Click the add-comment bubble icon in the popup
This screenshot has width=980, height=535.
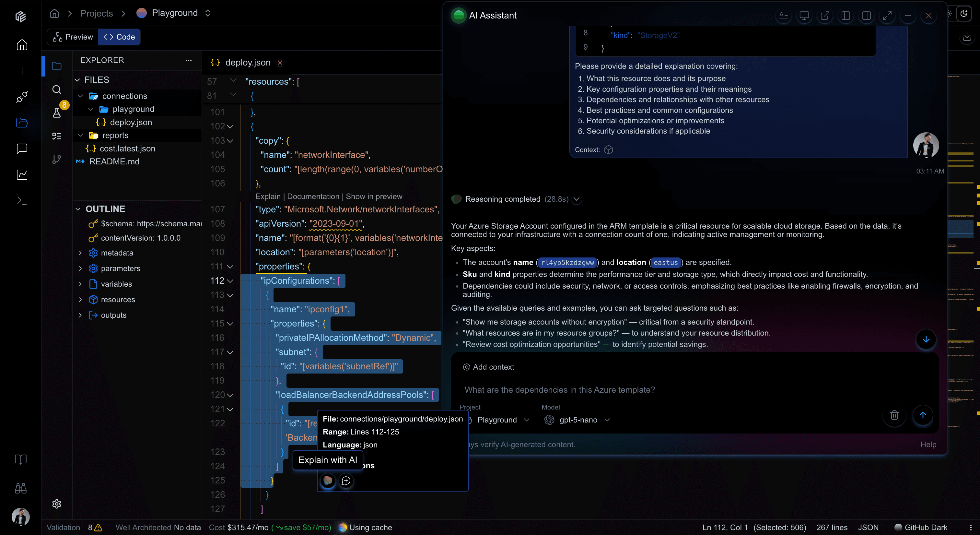pos(346,481)
